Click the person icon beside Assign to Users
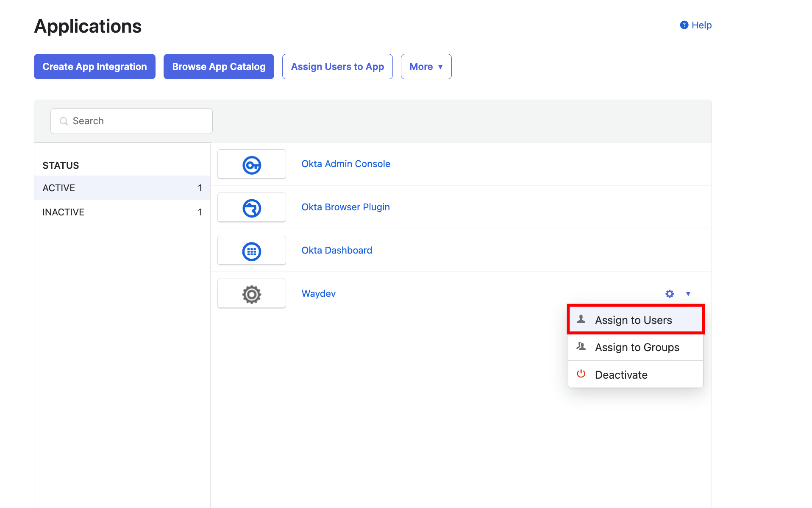The width and height of the screenshot is (812, 508). pyautogui.click(x=581, y=319)
